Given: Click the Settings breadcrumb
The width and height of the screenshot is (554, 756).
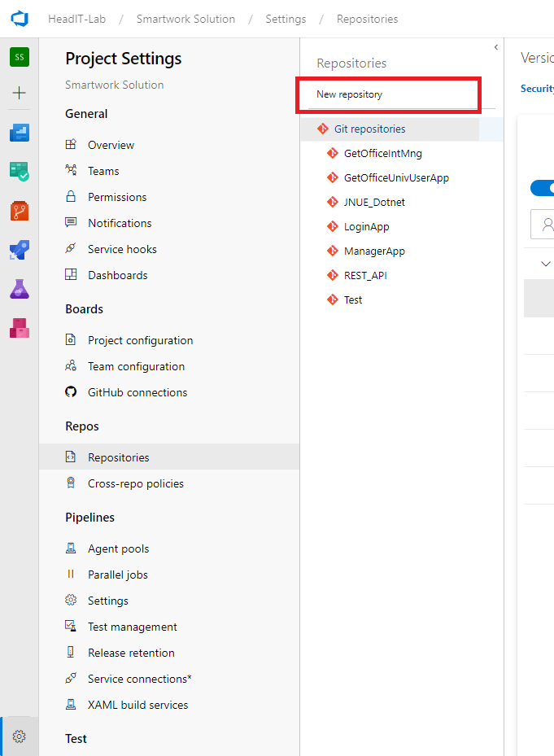Looking at the screenshot, I should point(286,19).
